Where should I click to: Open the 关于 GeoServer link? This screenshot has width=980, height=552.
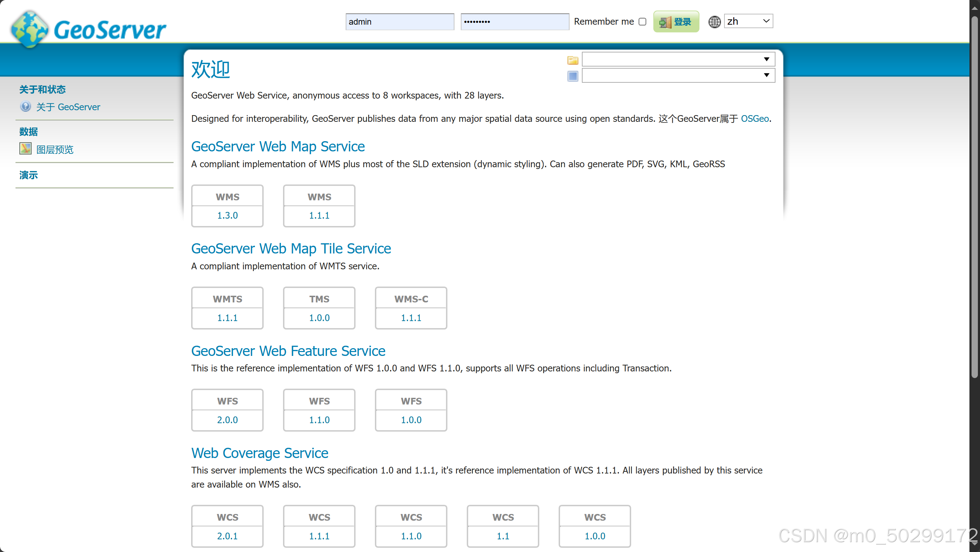(68, 107)
